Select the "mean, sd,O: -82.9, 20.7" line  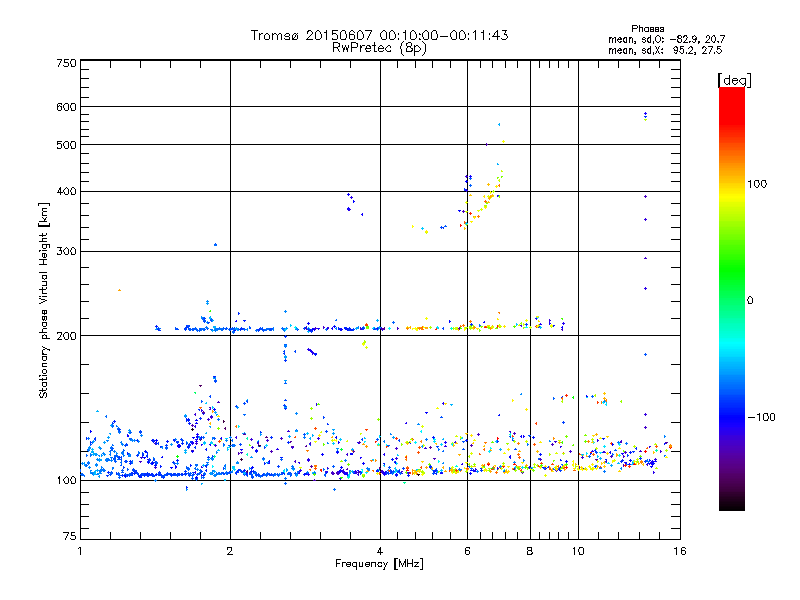666,39
